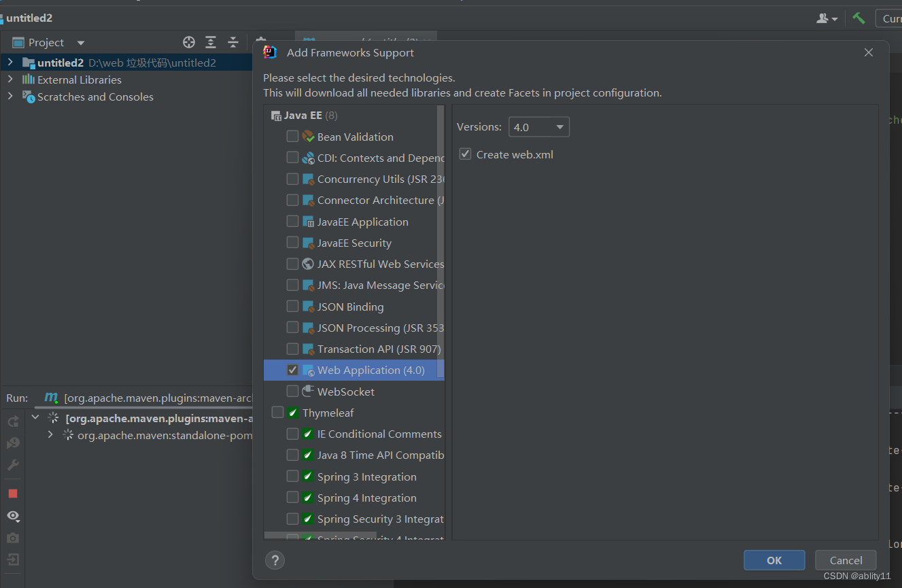Open help with the question mark button
Viewport: 902px width, 588px height.
(x=275, y=560)
